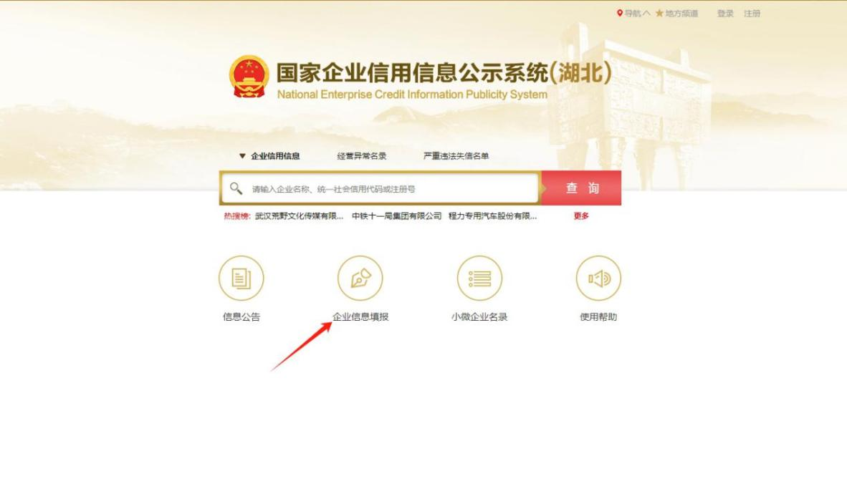Click the magnifier icon in search box
Image resolution: width=847 pixels, height=504 pixels.
pyautogui.click(x=236, y=188)
